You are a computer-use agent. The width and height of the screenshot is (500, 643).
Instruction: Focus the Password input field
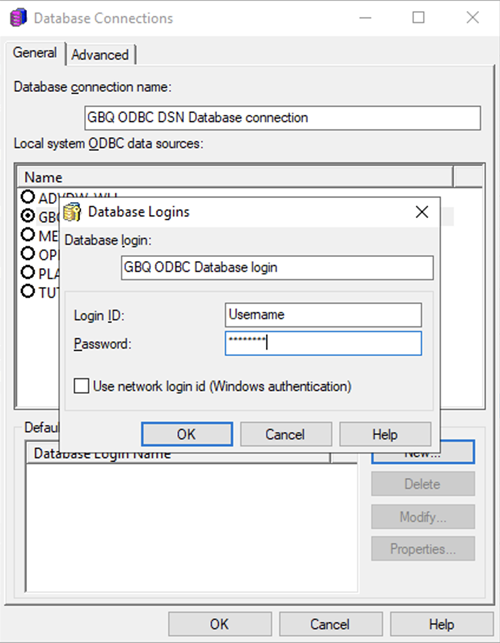coord(323,343)
